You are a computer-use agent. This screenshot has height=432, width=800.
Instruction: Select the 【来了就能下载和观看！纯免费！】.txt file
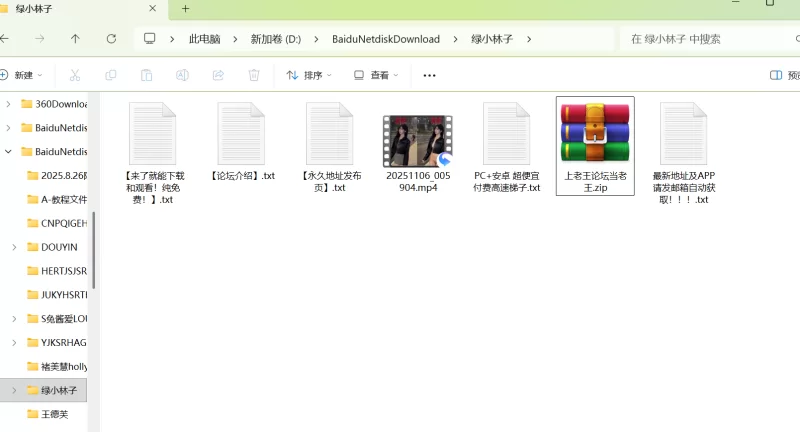click(153, 153)
